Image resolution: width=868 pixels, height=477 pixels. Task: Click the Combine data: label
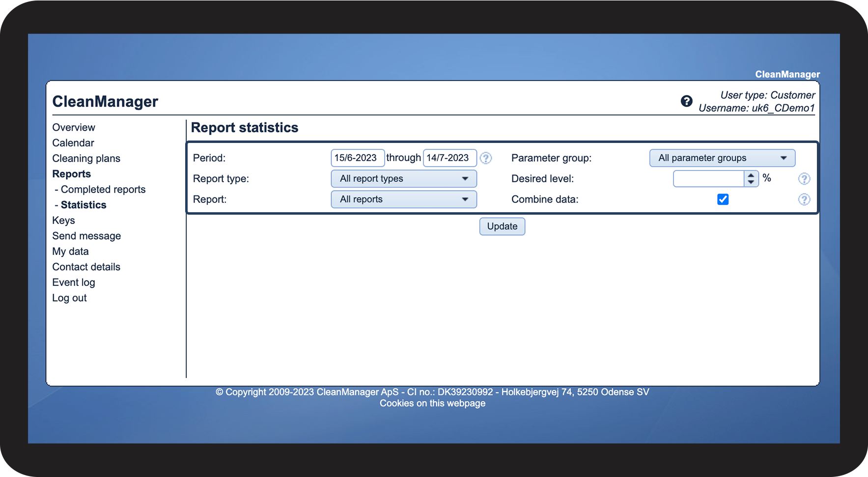tap(545, 199)
